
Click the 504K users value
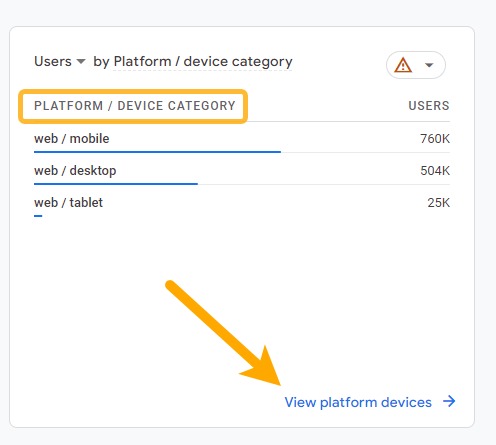435,171
